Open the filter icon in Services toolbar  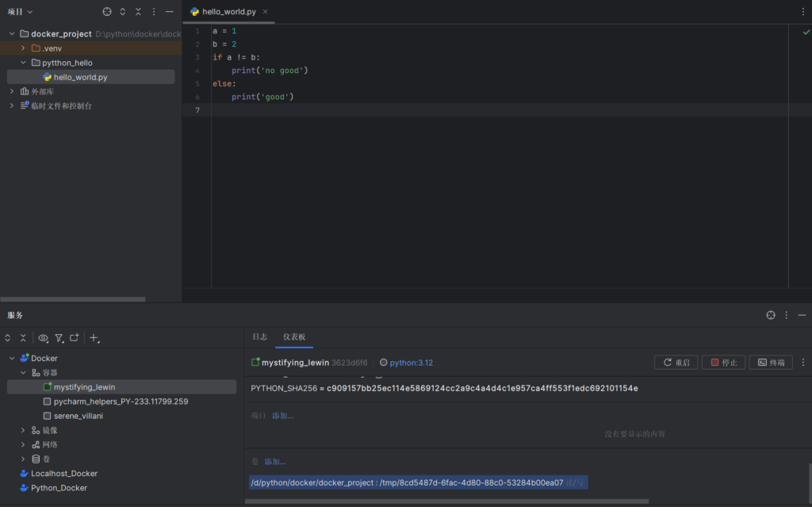(59, 338)
